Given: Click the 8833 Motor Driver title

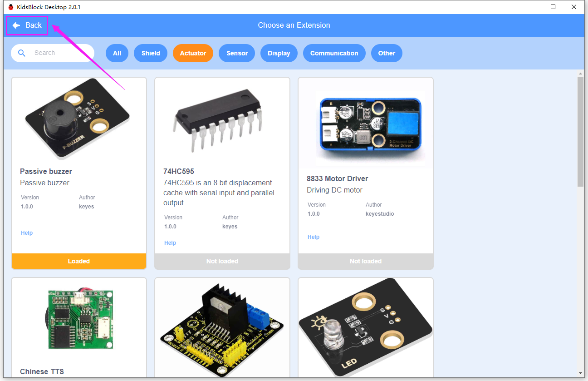Looking at the screenshot, I should point(338,178).
